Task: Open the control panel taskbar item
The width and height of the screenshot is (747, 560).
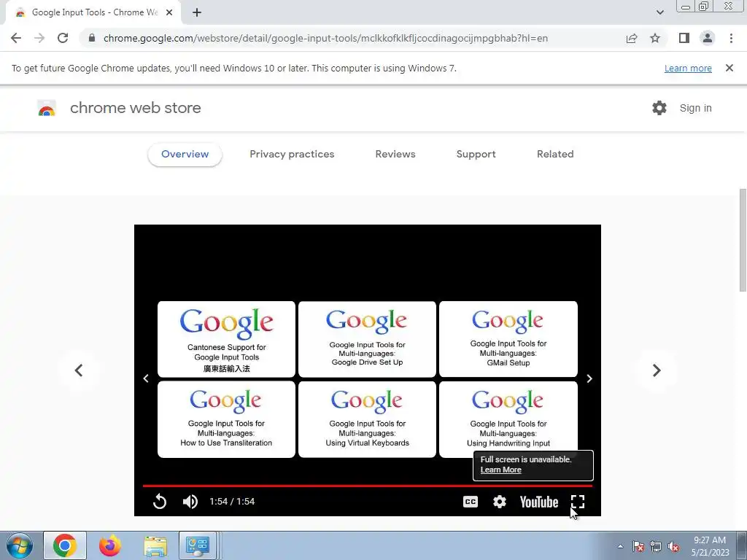Action: click(198, 545)
